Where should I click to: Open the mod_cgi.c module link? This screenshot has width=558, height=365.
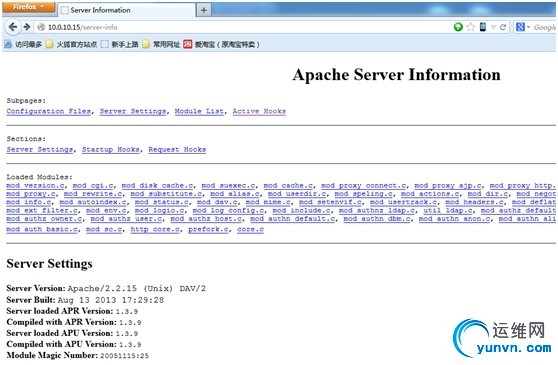(x=93, y=186)
